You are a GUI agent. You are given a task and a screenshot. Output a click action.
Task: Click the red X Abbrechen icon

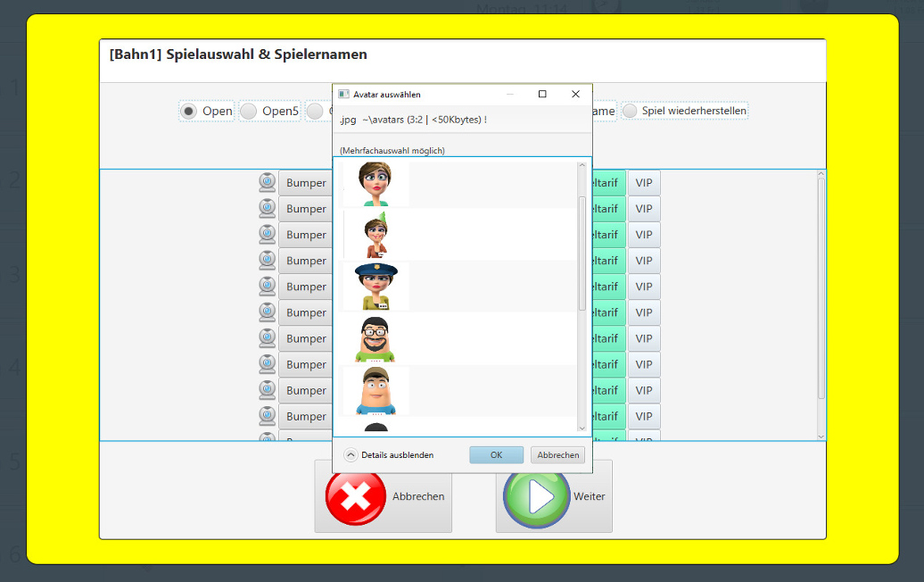pos(356,496)
